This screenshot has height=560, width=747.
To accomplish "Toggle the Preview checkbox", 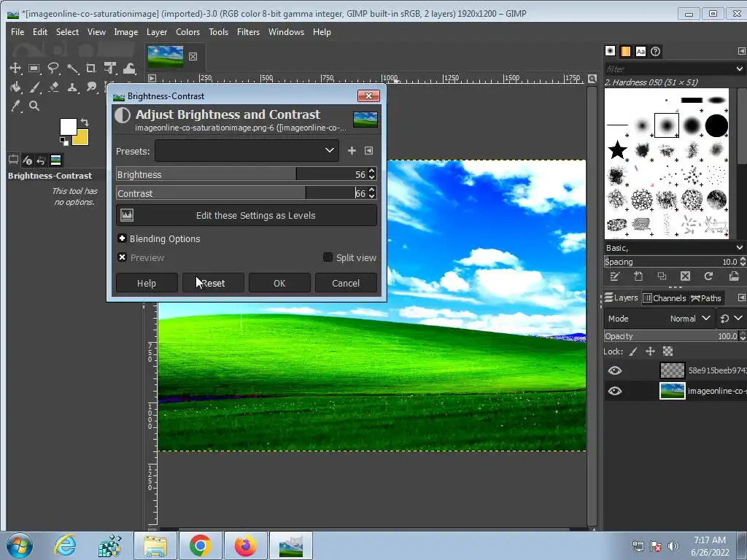I will [x=122, y=257].
